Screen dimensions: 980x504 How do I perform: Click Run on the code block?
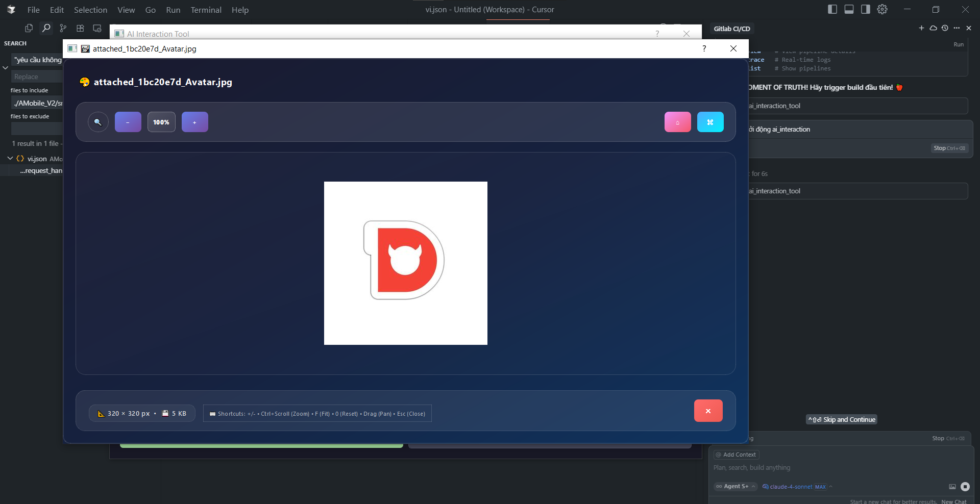click(x=959, y=44)
